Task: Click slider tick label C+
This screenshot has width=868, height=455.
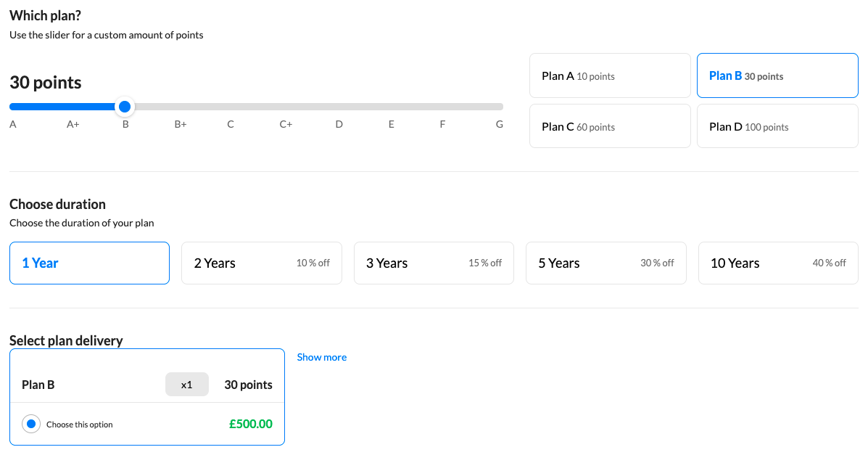Action: pyautogui.click(x=286, y=124)
